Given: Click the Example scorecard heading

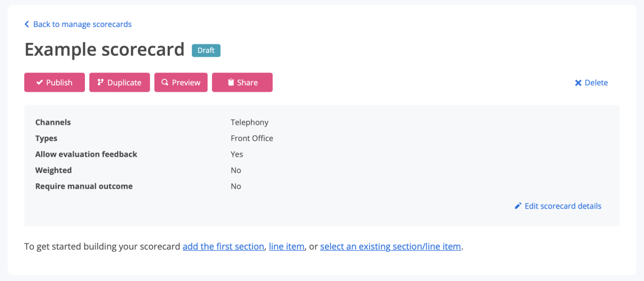Looking at the screenshot, I should [105, 49].
